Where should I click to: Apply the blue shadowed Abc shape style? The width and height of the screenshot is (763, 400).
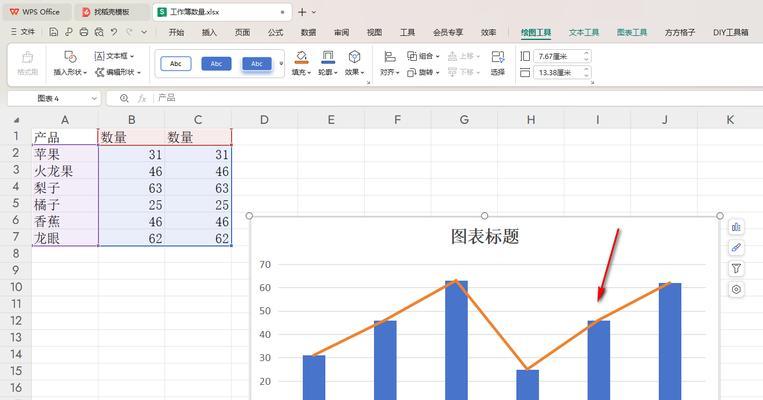click(257, 64)
